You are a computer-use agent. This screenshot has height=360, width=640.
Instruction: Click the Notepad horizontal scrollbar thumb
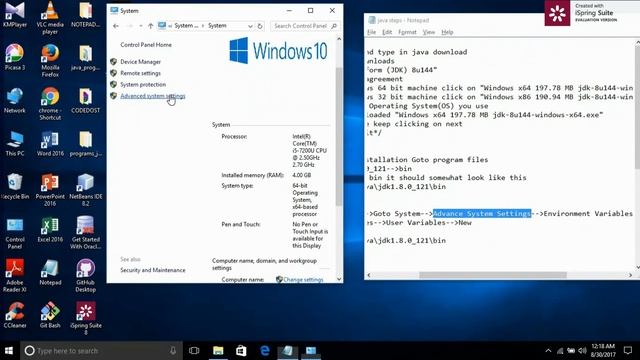point(493,275)
